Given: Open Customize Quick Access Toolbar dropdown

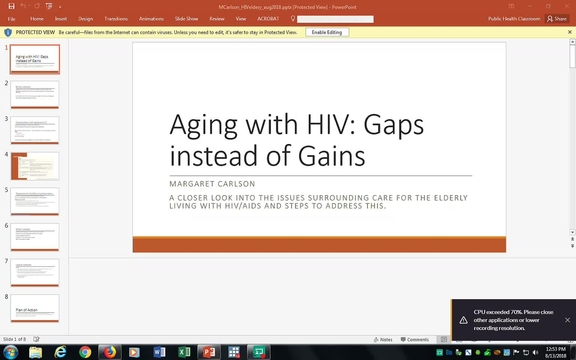Looking at the screenshot, I should point(60,7).
